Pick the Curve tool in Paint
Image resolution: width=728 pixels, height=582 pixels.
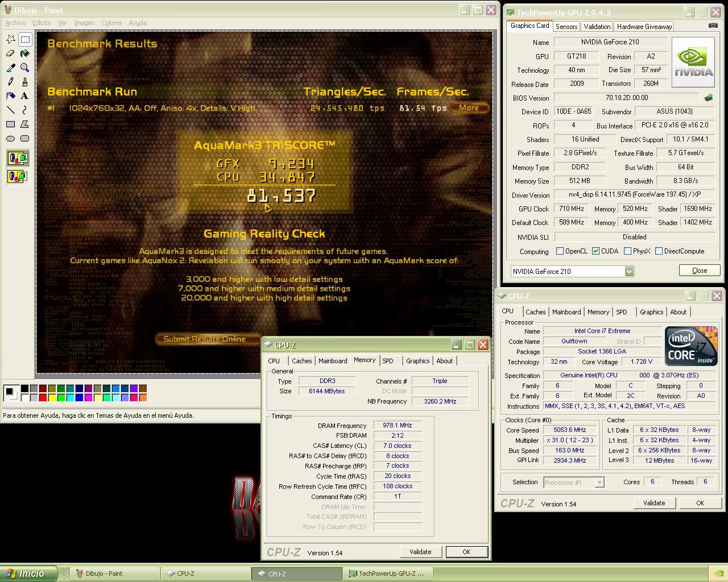pos(25,110)
